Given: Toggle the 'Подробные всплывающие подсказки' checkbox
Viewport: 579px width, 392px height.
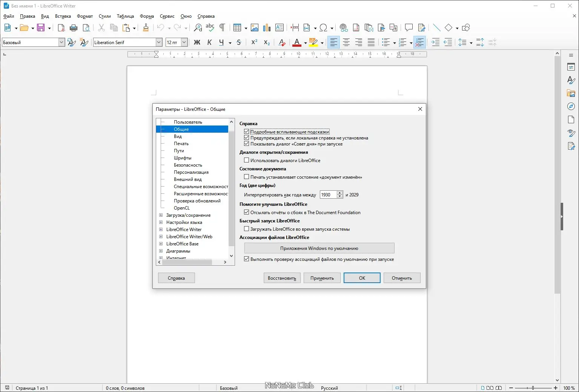Looking at the screenshot, I should coord(247,132).
